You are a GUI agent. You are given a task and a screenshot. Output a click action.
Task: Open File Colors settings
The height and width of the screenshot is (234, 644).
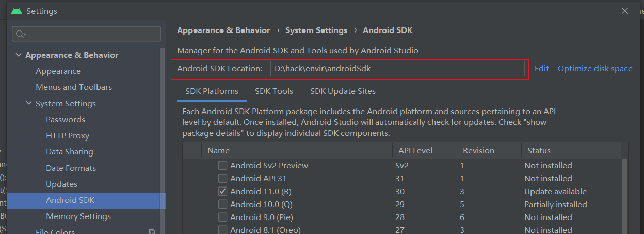point(55,232)
